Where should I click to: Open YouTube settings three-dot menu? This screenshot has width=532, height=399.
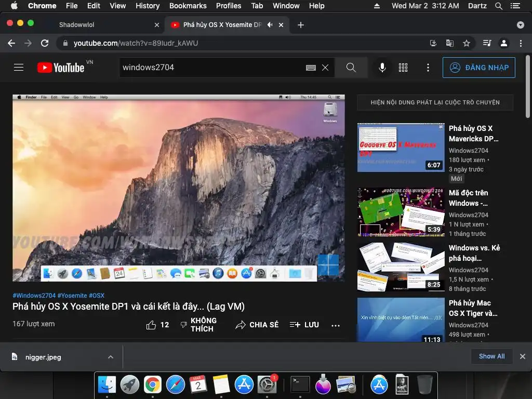428,68
